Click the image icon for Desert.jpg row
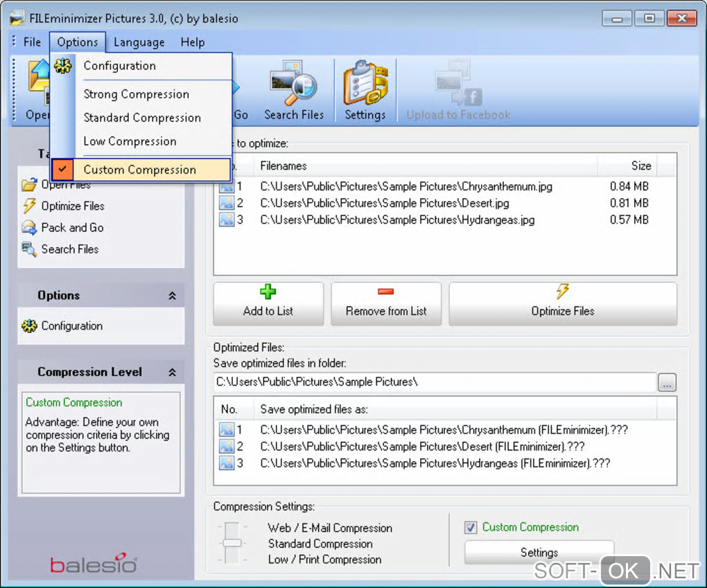707x588 pixels. click(227, 203)
